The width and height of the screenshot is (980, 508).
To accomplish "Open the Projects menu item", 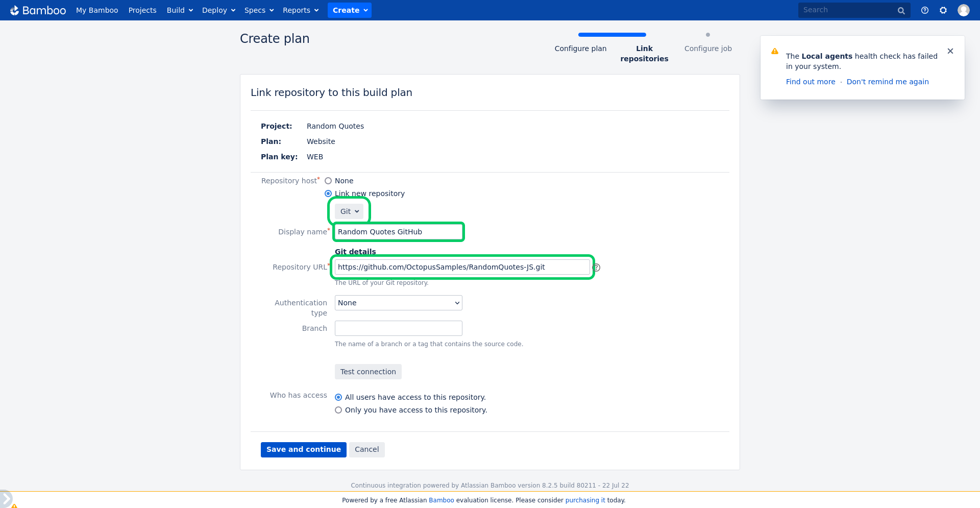I will pyautogui.click(x=142, y=10).
